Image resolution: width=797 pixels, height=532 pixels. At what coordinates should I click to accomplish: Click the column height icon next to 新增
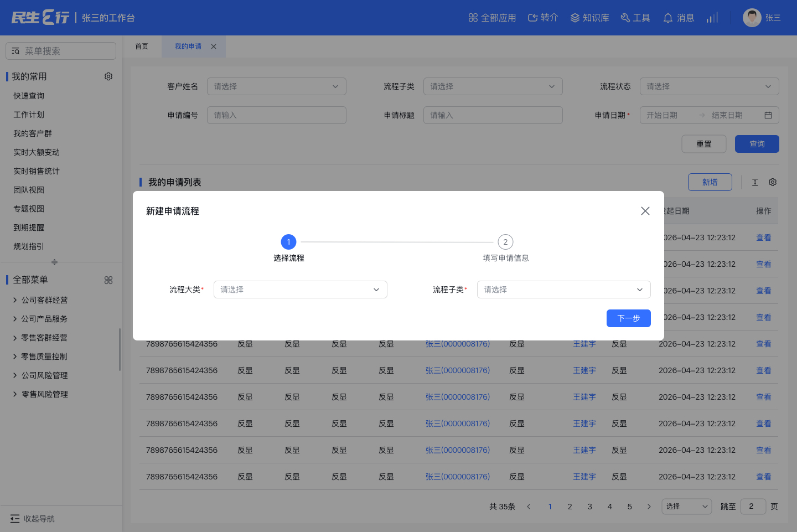coord(755,182)
